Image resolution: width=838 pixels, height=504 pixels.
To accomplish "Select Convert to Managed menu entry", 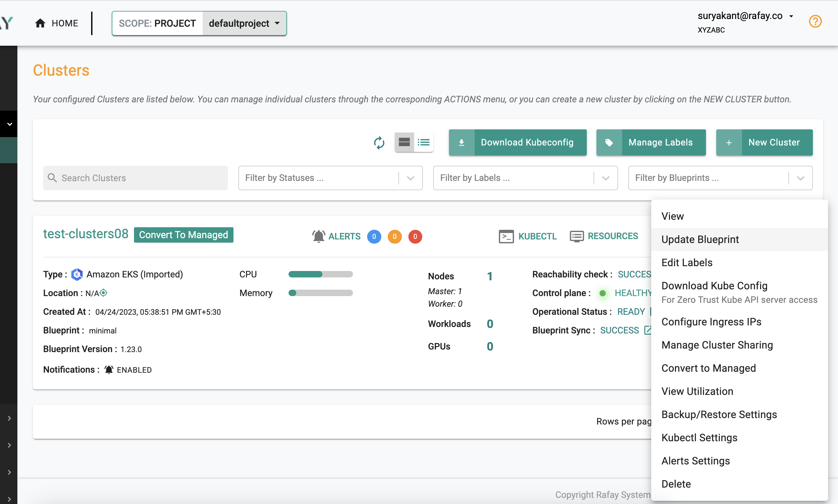I will pos(739,368).
